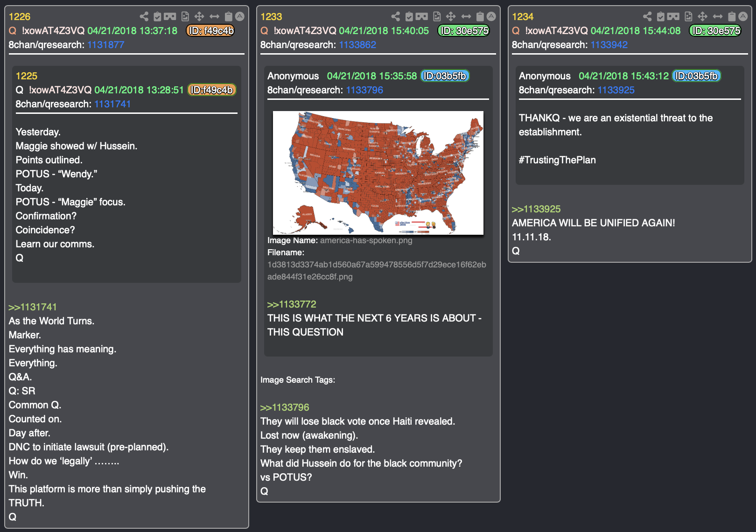Click the clipboard-check icon on post 1226
The image size is (756, 532).
(157, 17)
